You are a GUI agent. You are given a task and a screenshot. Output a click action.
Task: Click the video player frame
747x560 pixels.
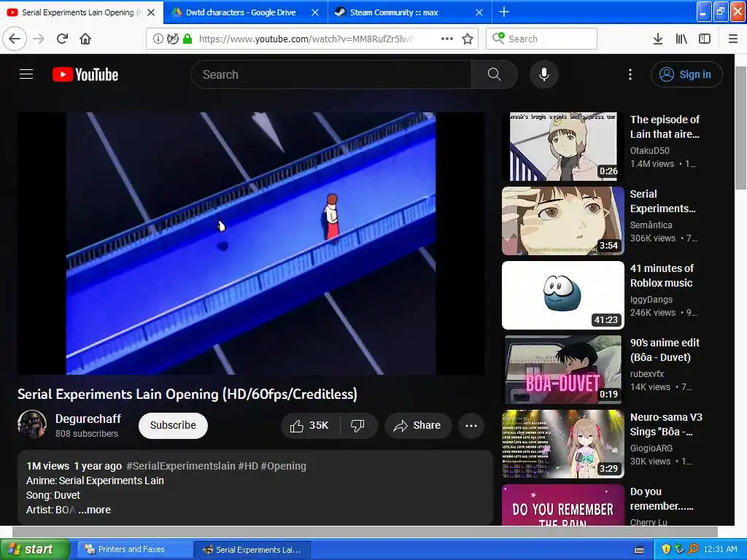(251, 244)
